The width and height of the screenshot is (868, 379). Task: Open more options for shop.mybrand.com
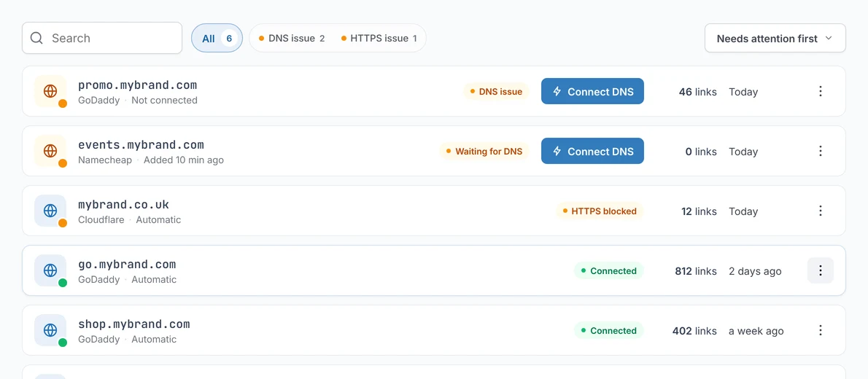(821, 330)
